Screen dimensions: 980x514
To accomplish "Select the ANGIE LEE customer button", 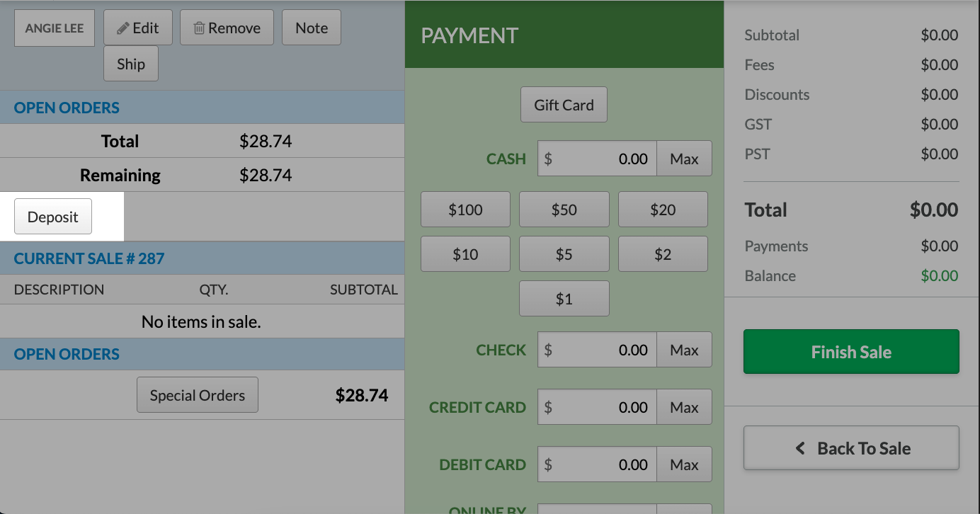I will (55, 28).
